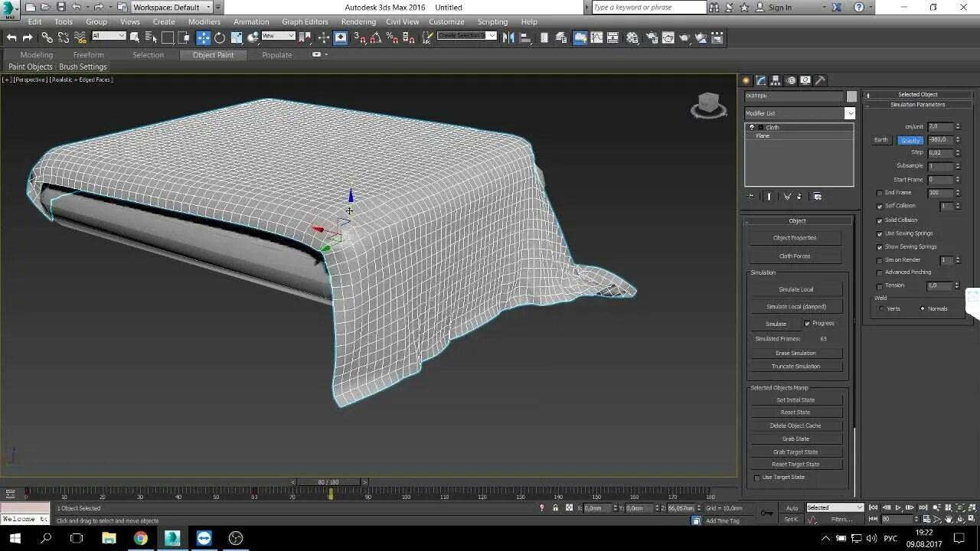Open the selection filter All dropdown
980x551 pixels.
tap(109, 36)
